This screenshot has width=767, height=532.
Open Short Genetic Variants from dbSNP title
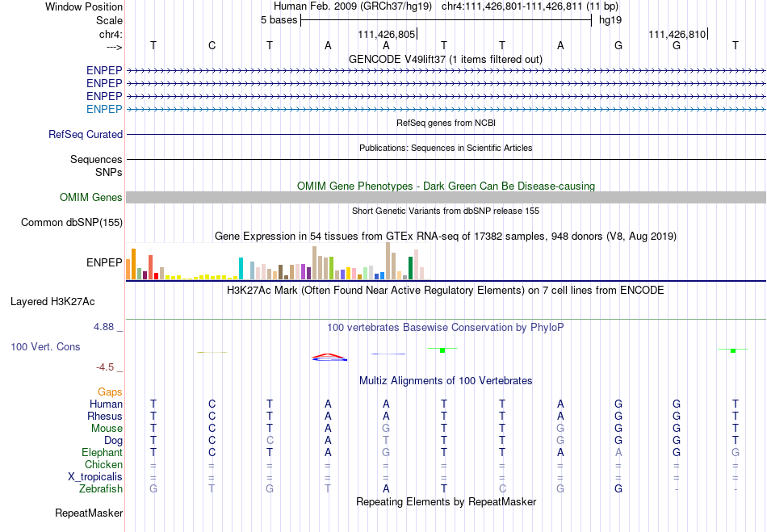pos(446,211)
